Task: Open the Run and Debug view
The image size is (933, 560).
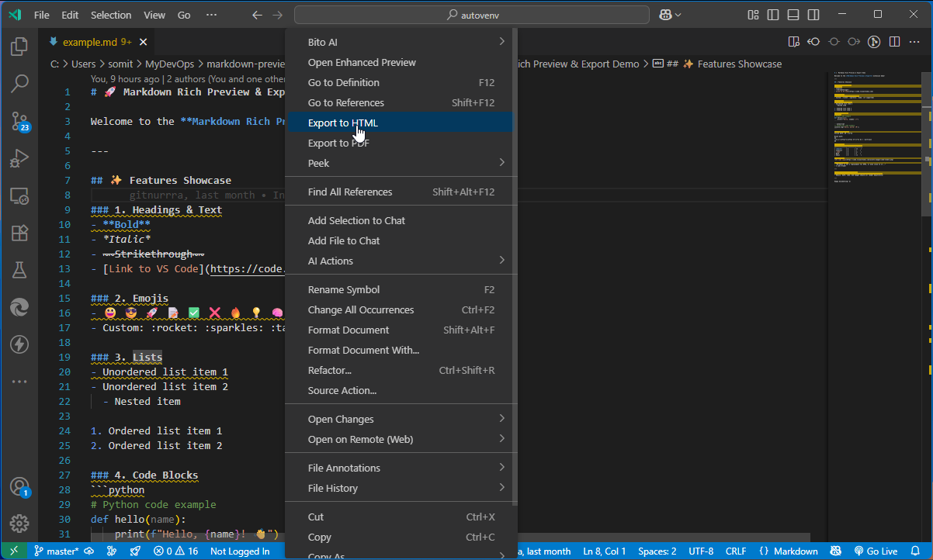Action: tap(19, 158)
